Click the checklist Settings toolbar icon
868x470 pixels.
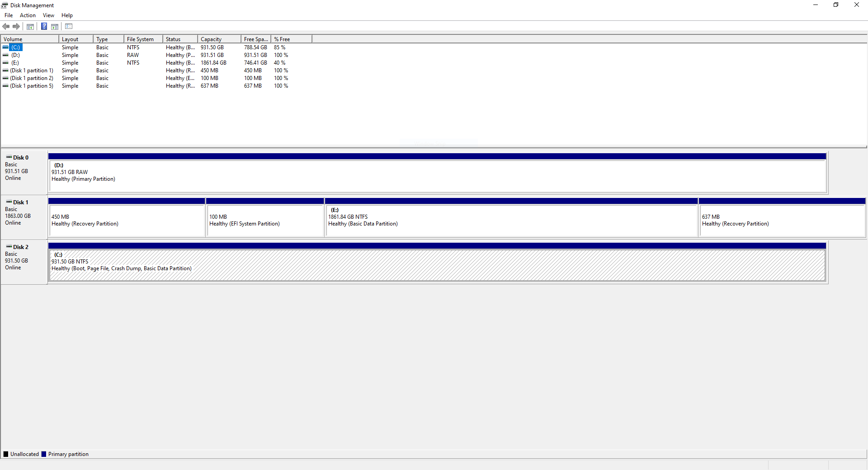(x=69, y=27)
